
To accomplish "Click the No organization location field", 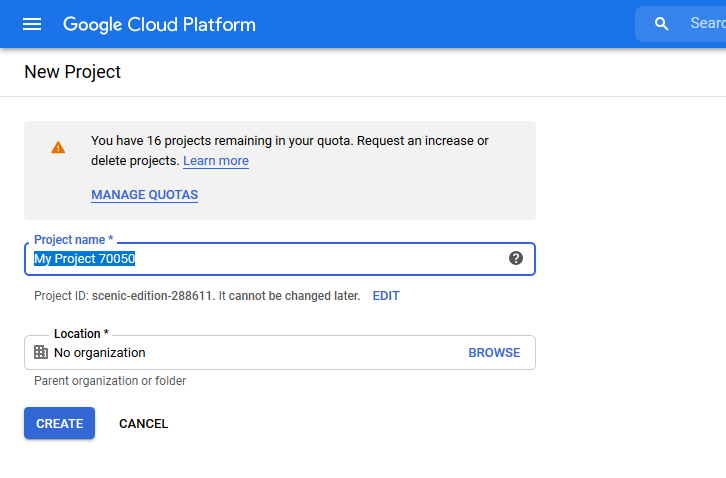I will coord(250,352).
